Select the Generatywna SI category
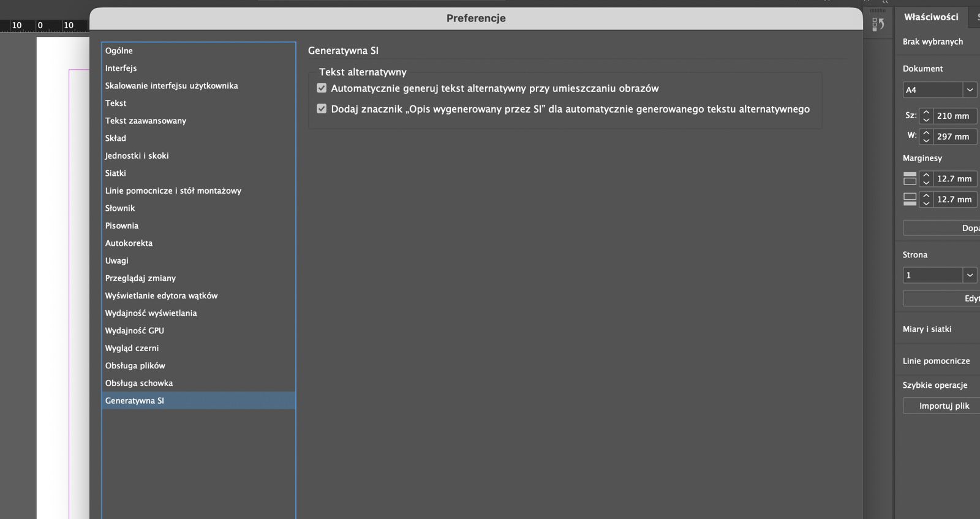Screen dimensions: 980x519 [198, 401]
